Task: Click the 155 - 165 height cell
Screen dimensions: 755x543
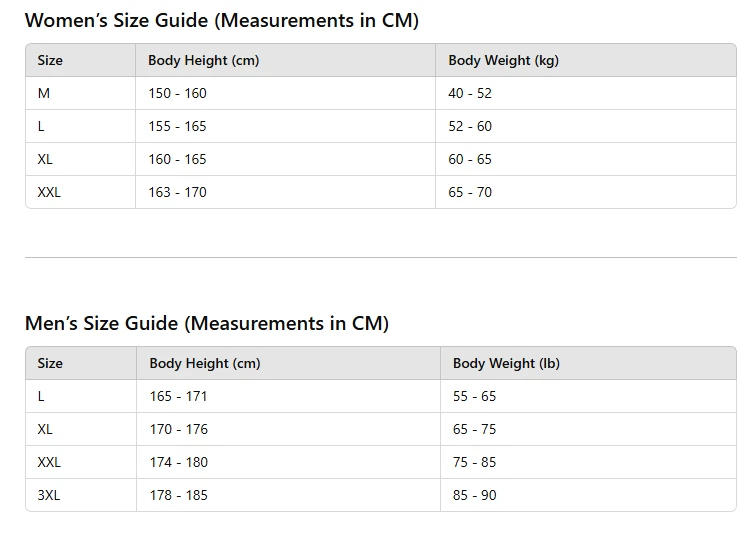Action: pyautogui.click(x=177, y=126)
